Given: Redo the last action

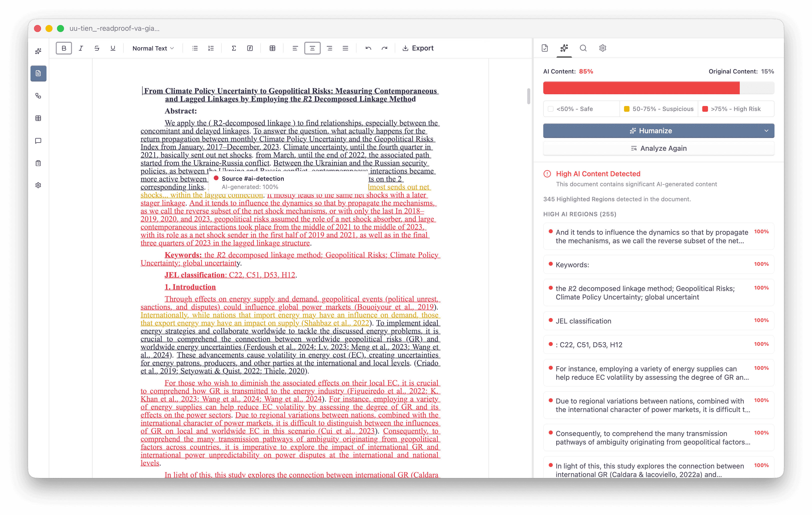Looking at the screenshot, I should [384, 48].
